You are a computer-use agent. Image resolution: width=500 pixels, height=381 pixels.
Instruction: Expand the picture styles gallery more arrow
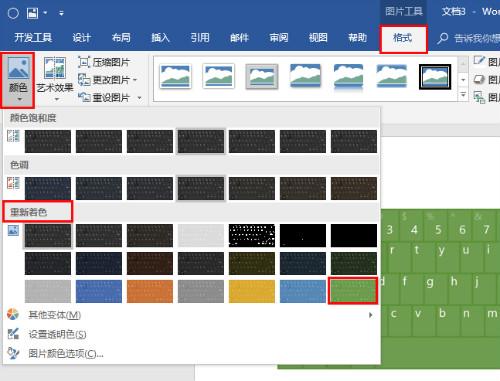pyautogui.click(x=463, y=95)
